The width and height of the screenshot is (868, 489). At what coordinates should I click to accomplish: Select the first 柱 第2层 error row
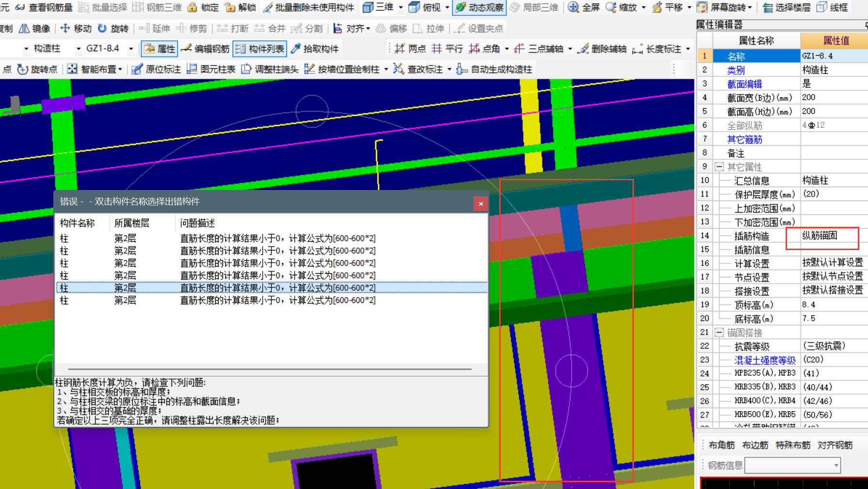pos(271,238)
